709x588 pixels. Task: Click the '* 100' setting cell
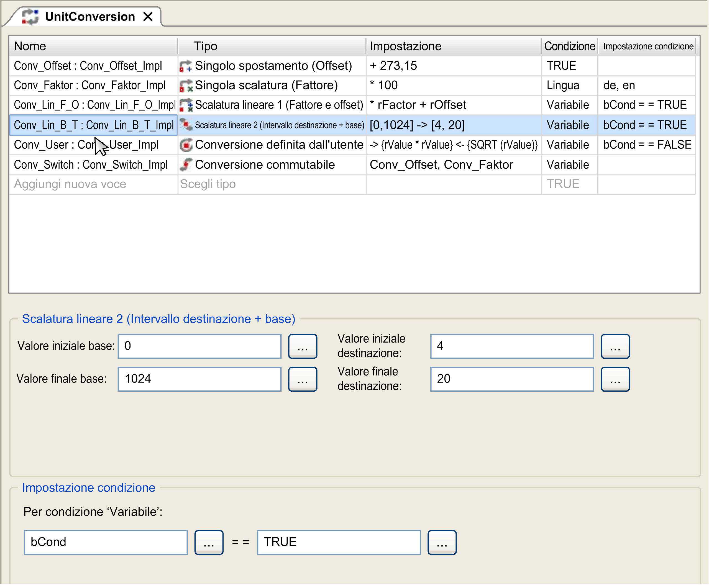454,85
